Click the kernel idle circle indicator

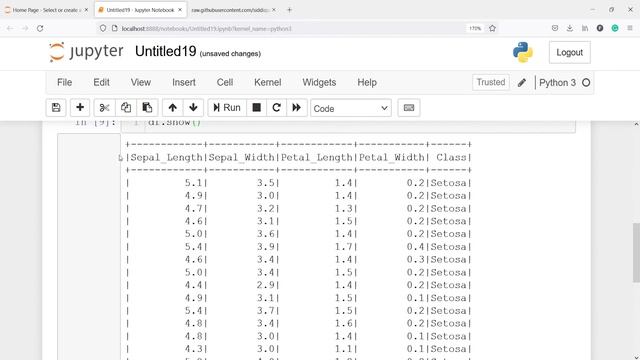click(586, 83)
